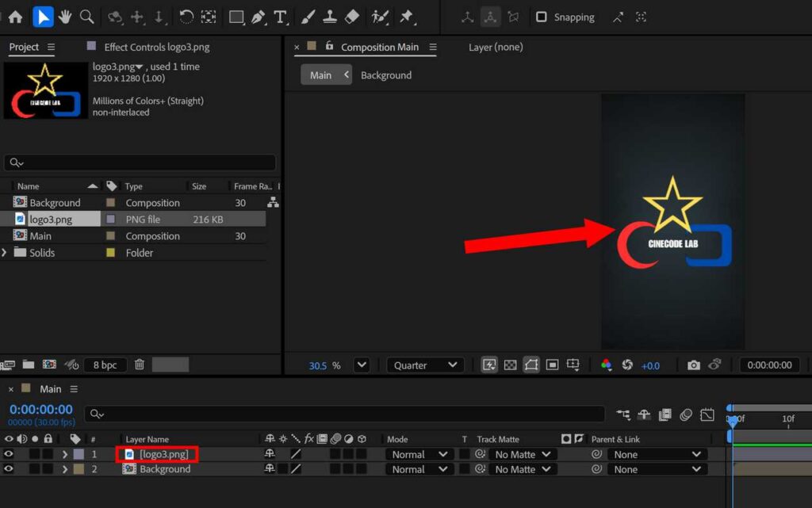
Task: Open the Composition Mini-Flowchart in timeline
Action: click(623, 414)
